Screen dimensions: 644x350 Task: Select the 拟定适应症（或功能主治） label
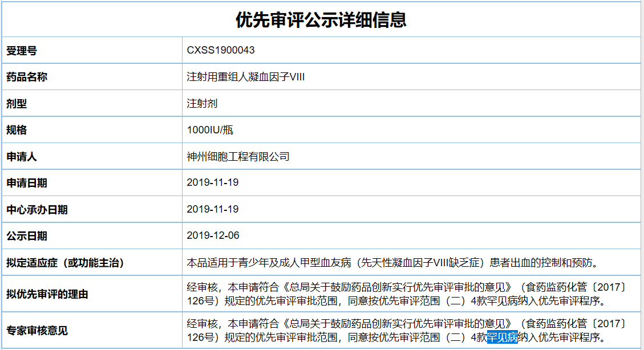65,263
